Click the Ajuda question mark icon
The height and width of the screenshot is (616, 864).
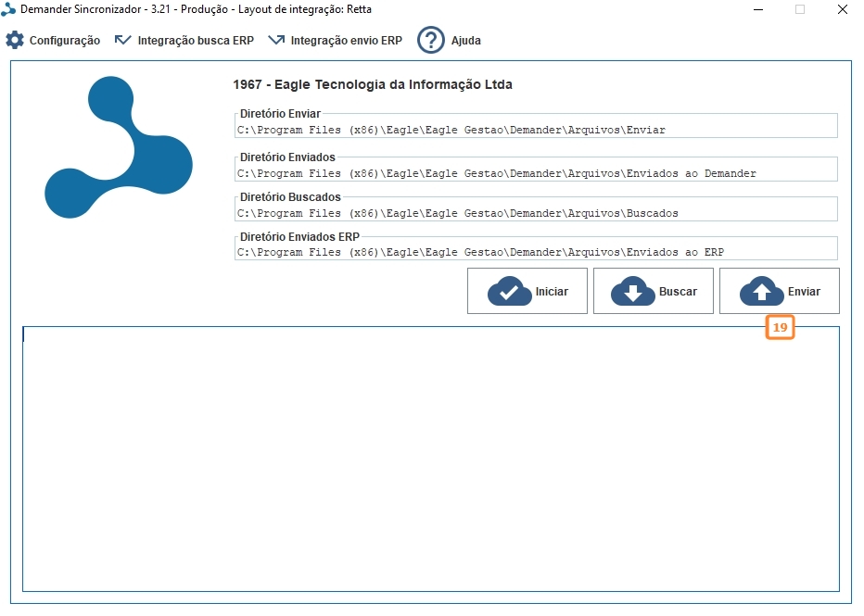pos(431,40)
